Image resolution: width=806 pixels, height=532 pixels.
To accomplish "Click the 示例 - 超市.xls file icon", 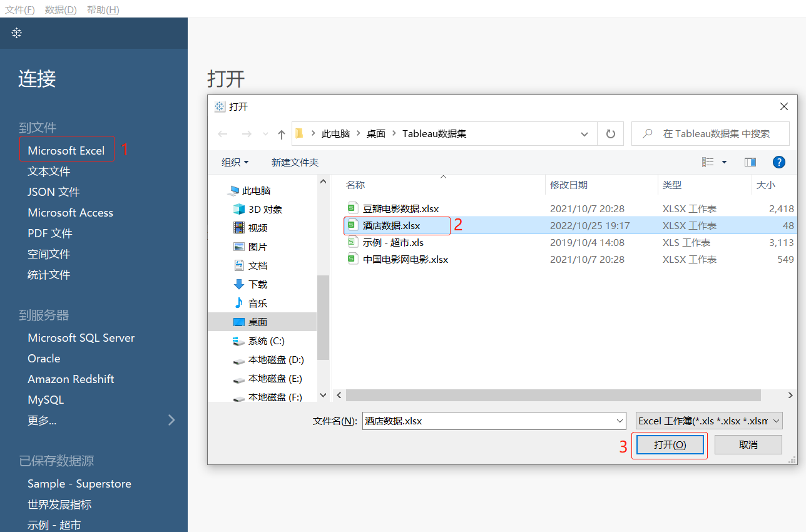I will [x=352, y=242].
